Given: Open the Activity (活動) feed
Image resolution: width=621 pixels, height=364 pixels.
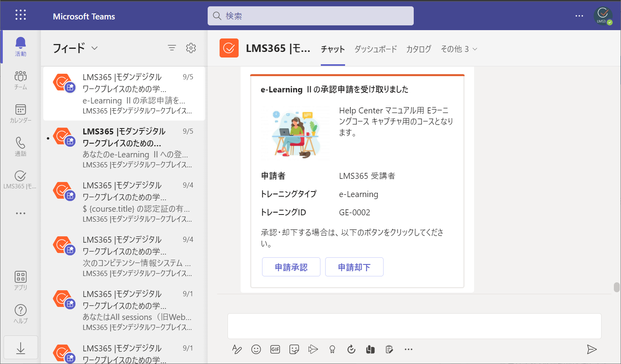Looking at the screenshot, I should pyautogui.click(x=21, y=47).
